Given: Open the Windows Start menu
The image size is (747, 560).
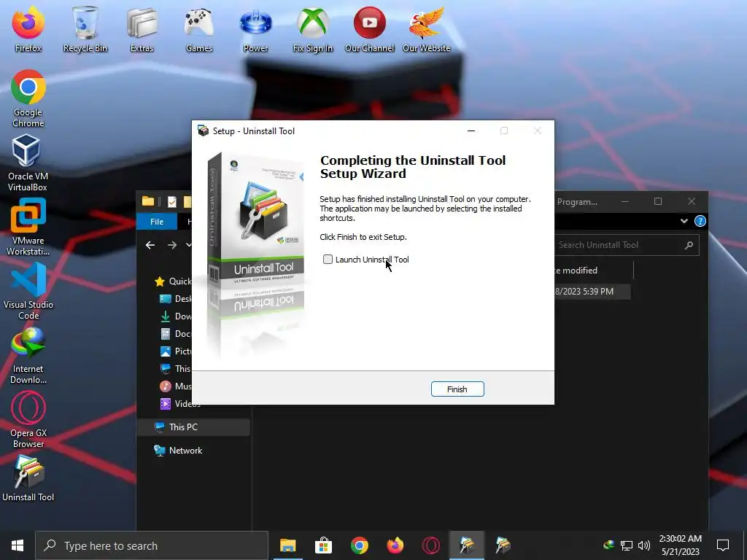Looking at the screenshot, I should click(18, 545).
